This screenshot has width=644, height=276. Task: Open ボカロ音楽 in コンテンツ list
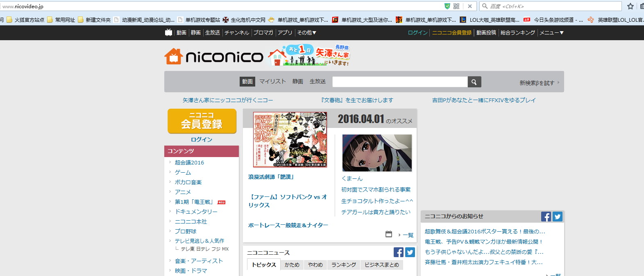(x=188, y=182)
